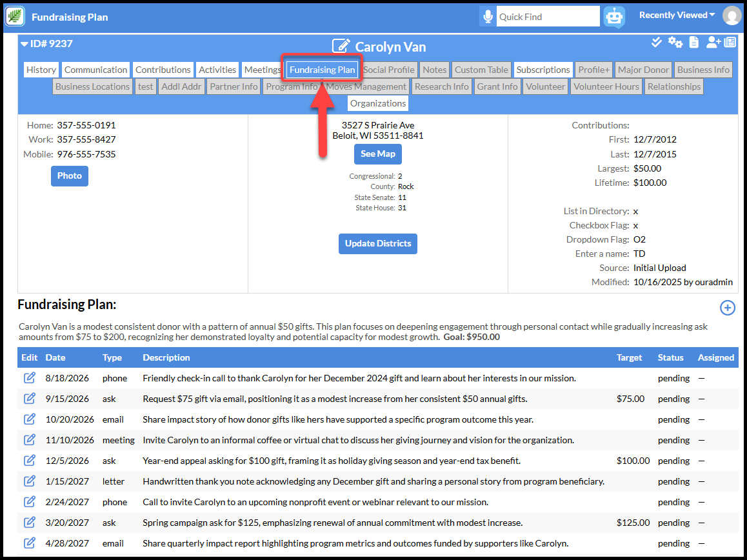Open the Business Info tab

[x=703, y=70]
